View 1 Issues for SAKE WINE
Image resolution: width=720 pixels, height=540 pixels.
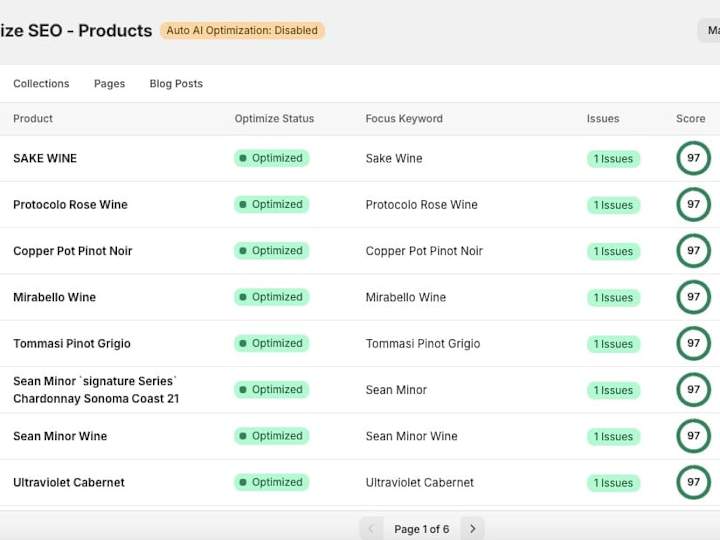click(x=613, y=159)
